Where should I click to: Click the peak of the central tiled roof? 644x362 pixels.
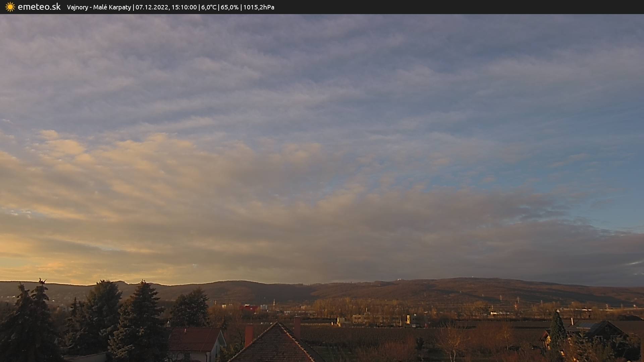[x=277, y=323]
